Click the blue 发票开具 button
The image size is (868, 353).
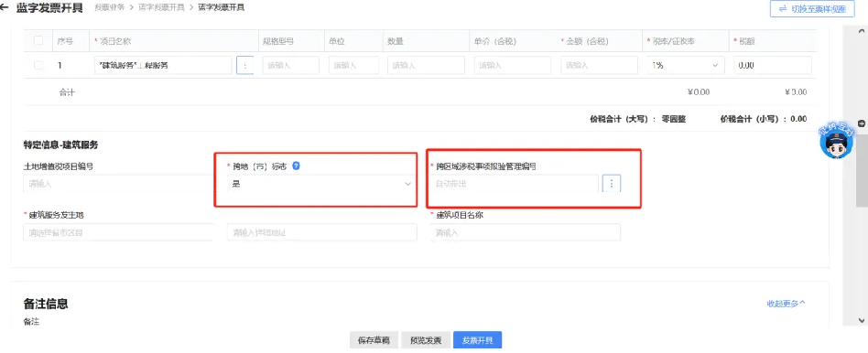point(477,340)
